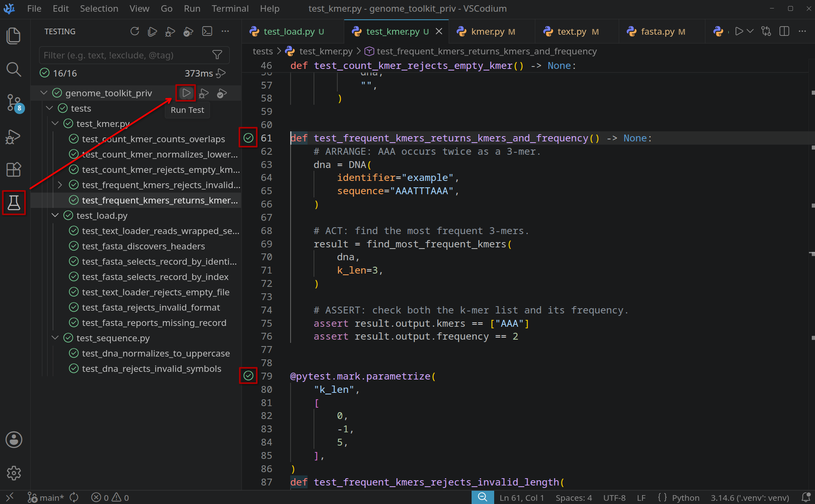Open the Explorer view in activity bar

tap(14, 36)
